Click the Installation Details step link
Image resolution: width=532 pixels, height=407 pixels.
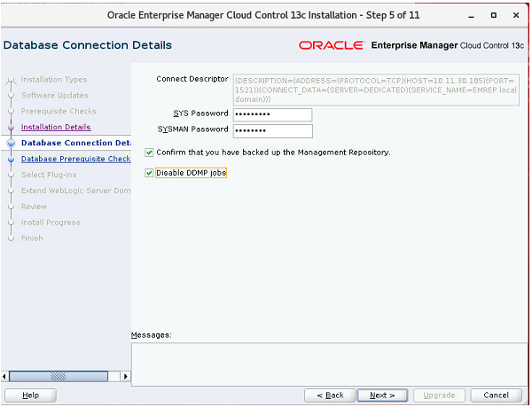coord(56,127)
